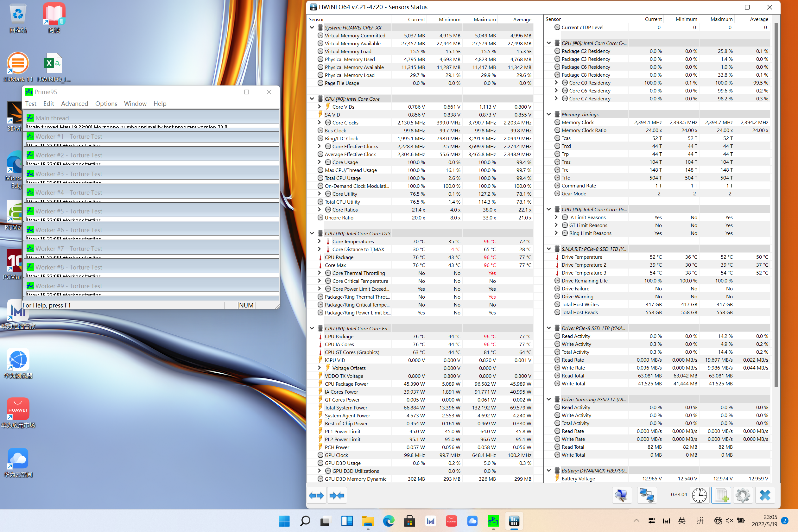Click the two-monitors network remote icon
Viewport: 798px width, 532px height.
[646, 495]
